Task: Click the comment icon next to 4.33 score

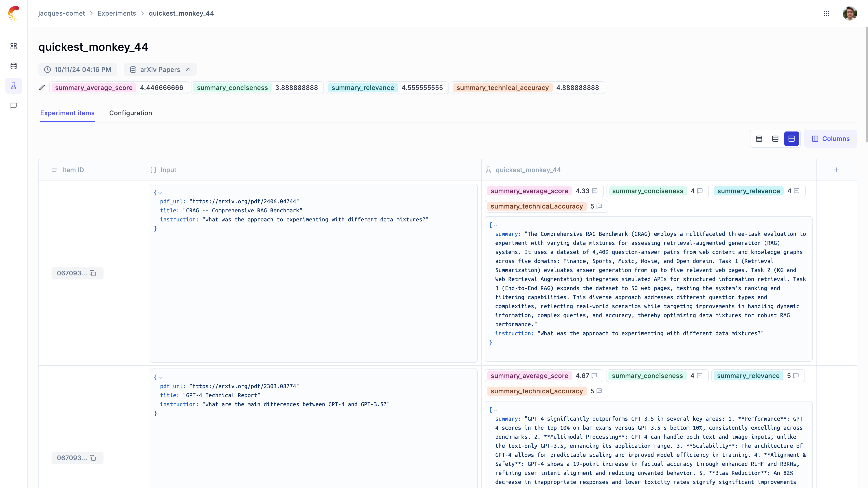Action: [x=595, y=191]
